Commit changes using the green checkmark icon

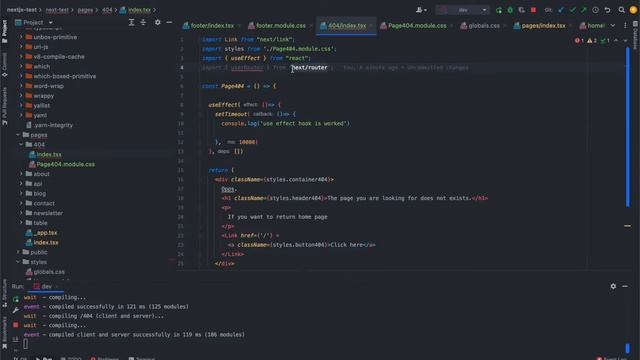pos(572,10)
